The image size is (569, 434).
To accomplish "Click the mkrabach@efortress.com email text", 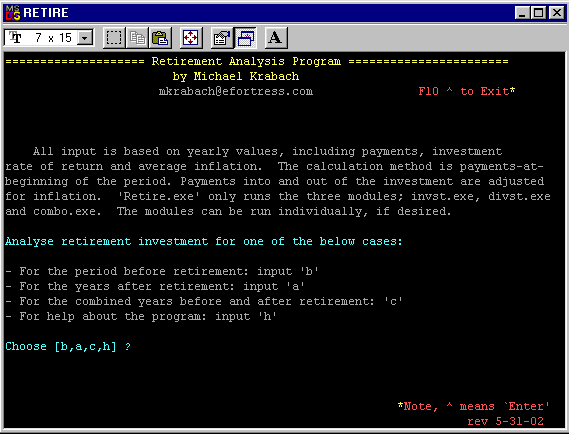I will [x=236, y=91].
